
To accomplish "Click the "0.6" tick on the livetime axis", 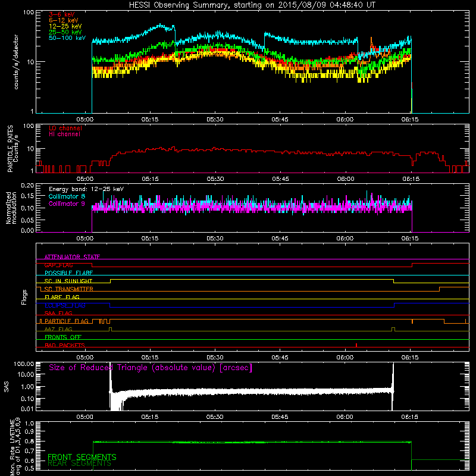I will [x=29, y=461].
